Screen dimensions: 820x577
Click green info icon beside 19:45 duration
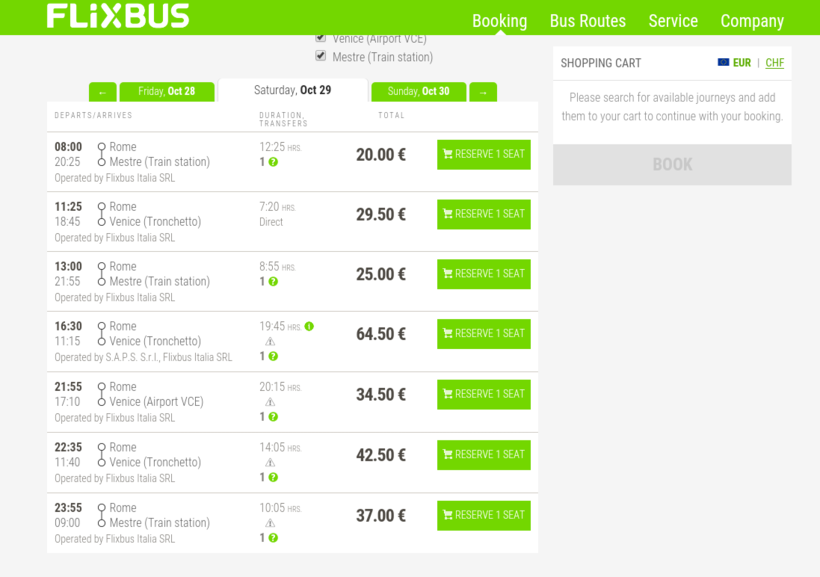point(309,326)
